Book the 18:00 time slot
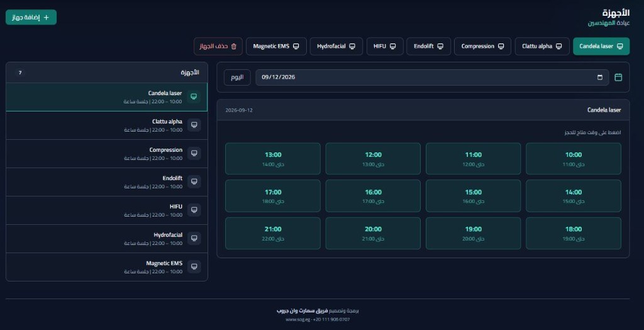This screenshot has height=330, width=644. click(x=574, y=233)
